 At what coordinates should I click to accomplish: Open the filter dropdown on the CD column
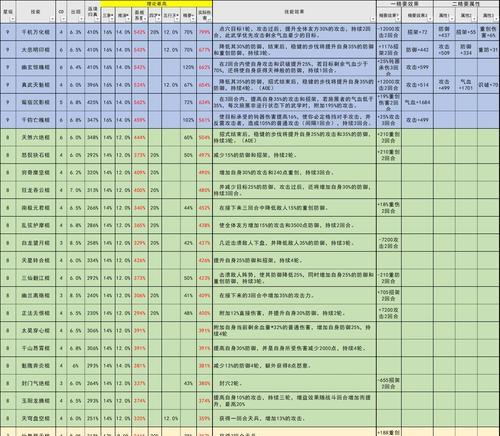tap(64, 19)
